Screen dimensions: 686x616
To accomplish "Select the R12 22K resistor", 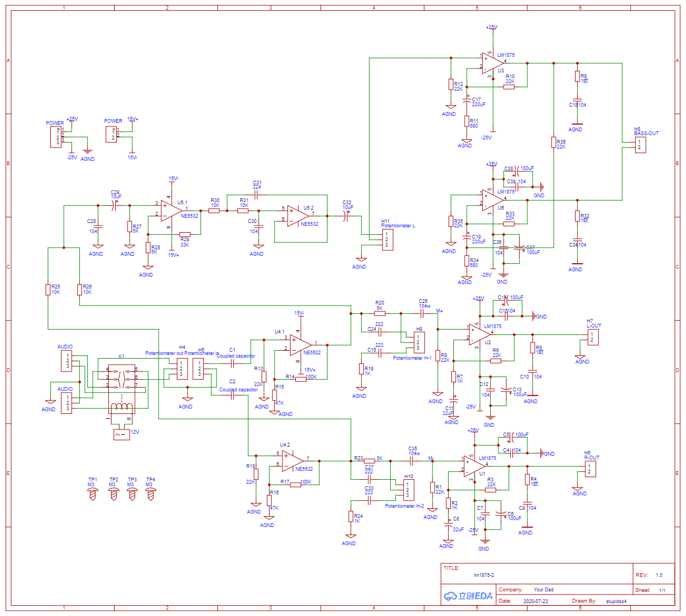I will pos(451,84).
